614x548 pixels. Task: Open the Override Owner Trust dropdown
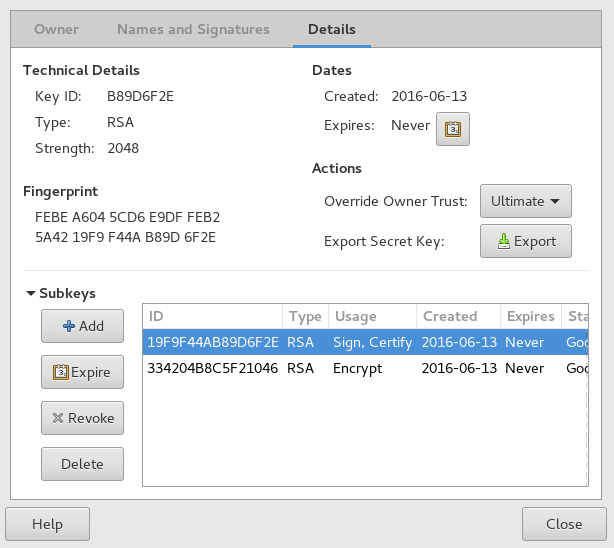tap(526, 201)
